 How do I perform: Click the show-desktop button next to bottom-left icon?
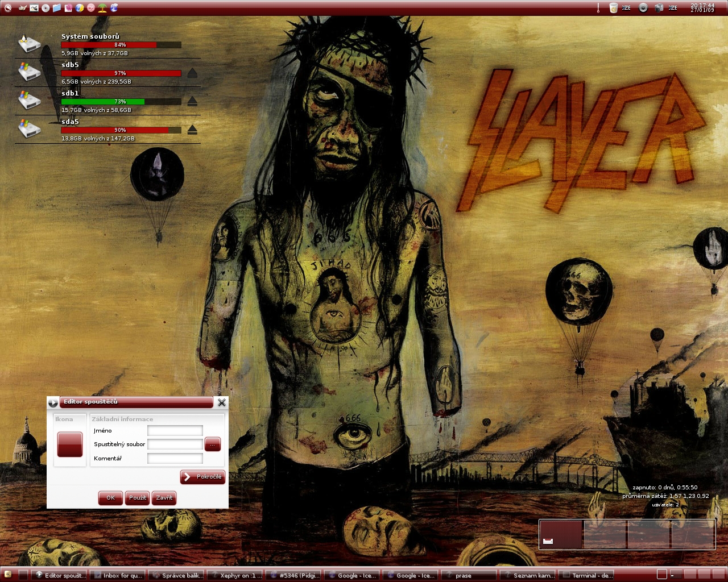(23, 575)
